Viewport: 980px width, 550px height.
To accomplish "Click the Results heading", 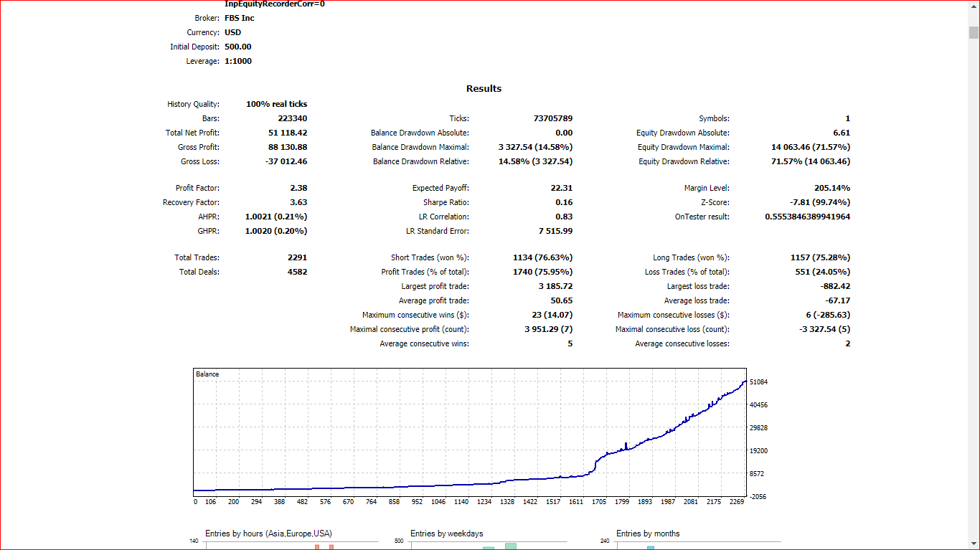I will coord(484,89).
